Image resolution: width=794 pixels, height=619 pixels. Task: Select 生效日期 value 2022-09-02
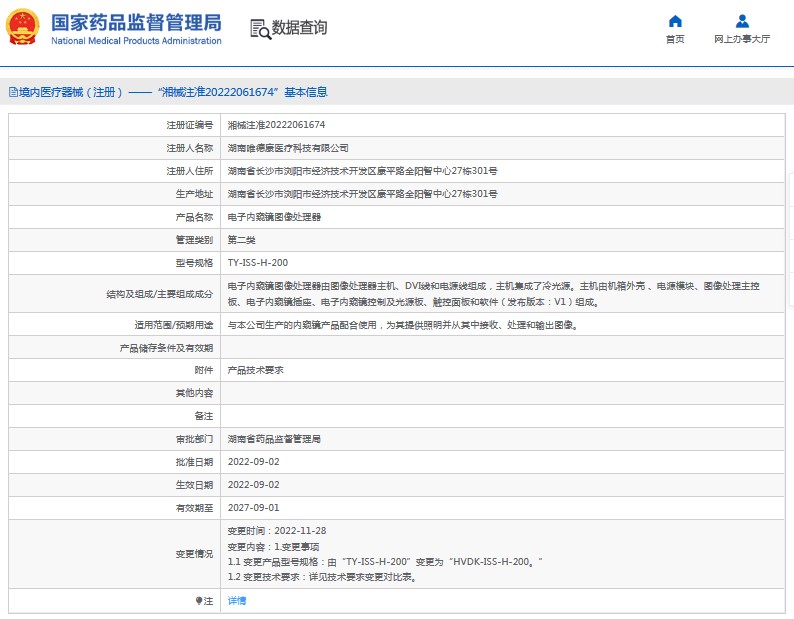254,484
